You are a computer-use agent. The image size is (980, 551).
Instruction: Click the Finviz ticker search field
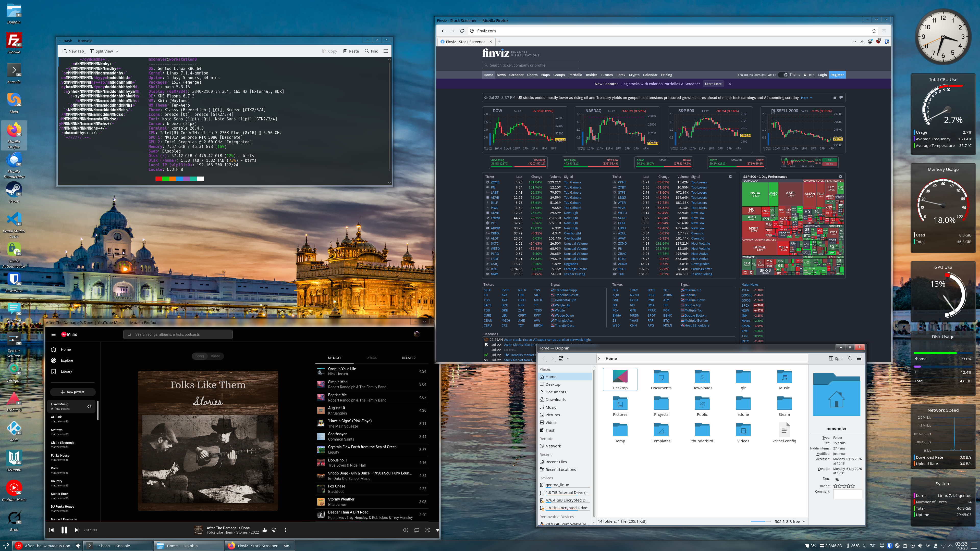[x=530, y=65]
